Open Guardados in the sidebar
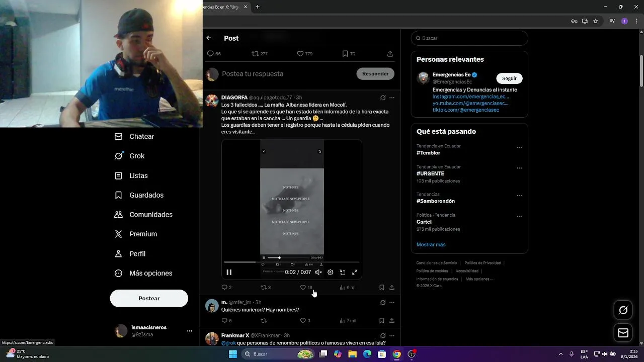Viewport: 644px width, 362px height. tap(139, 195)
